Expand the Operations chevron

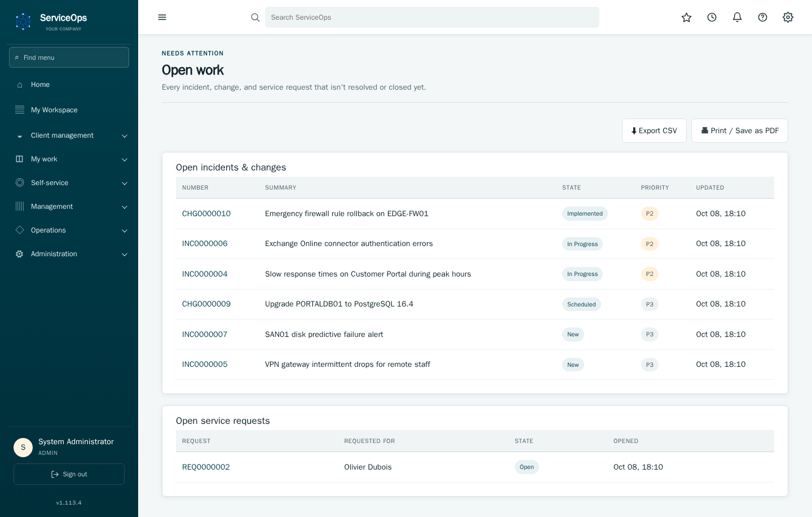coord(125,231)
